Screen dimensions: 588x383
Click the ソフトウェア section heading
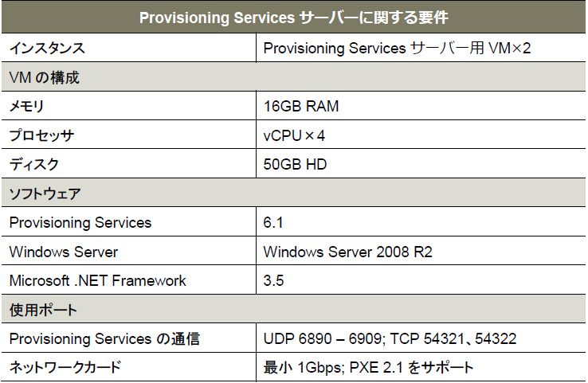(45, 193)
